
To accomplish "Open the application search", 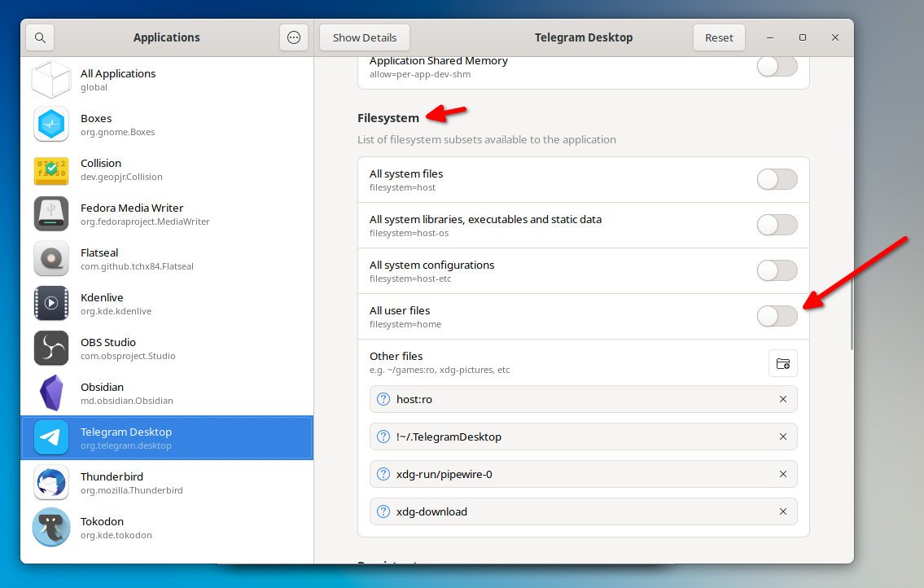I will (x=40, y=37).
